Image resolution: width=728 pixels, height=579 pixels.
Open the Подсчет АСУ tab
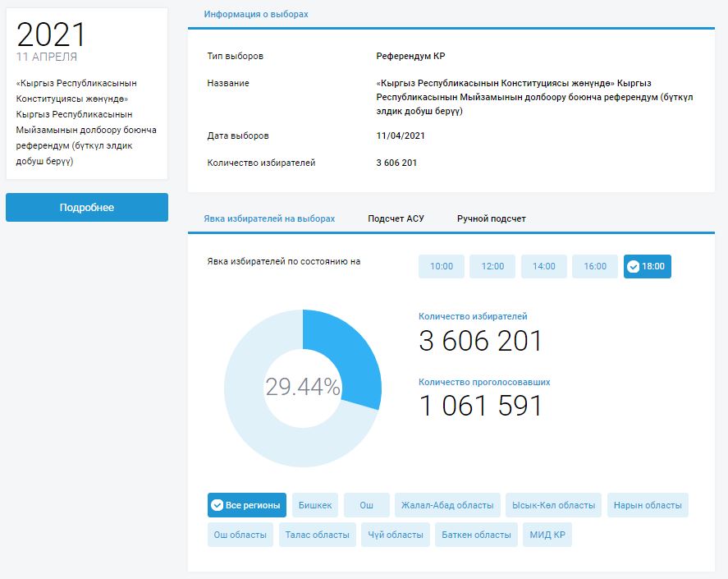396,218
